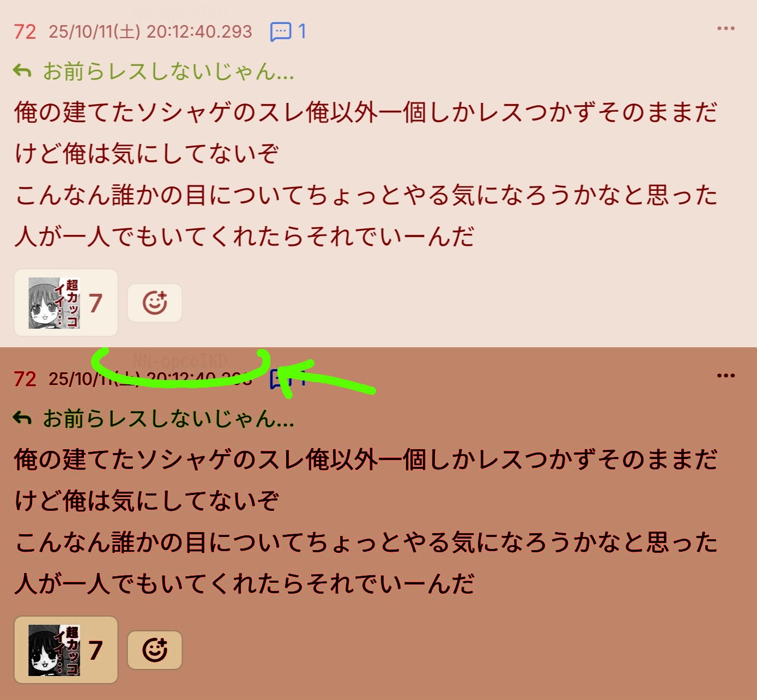
Task: Click post number 72 in the light post
Action: click(x=25, y=32)
